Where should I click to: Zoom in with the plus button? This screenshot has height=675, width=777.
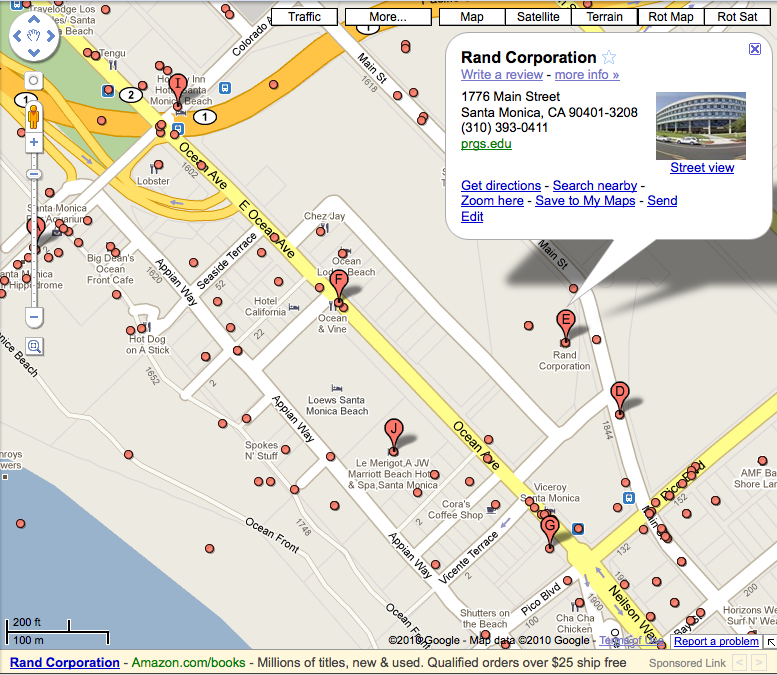click(34, 142)
